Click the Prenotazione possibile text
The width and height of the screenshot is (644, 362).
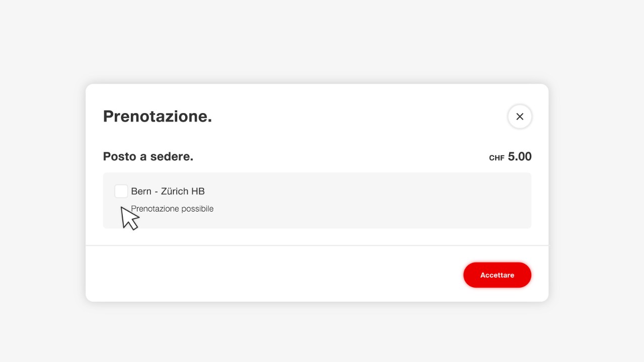point(172,209)
